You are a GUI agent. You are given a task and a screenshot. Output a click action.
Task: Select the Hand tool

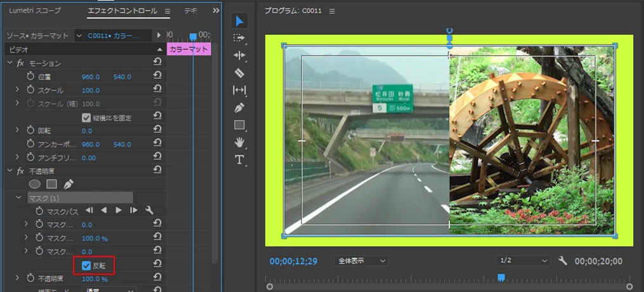click(x=239, y=142)
